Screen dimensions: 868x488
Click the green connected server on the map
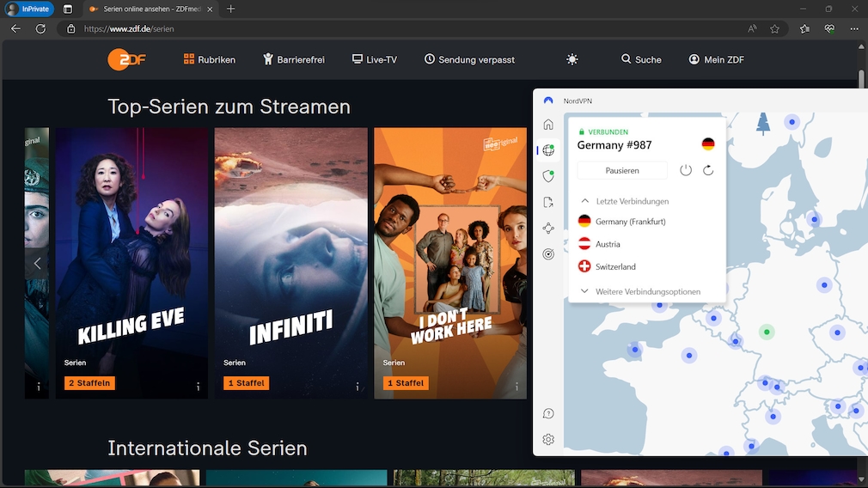[x=767, y=332]
